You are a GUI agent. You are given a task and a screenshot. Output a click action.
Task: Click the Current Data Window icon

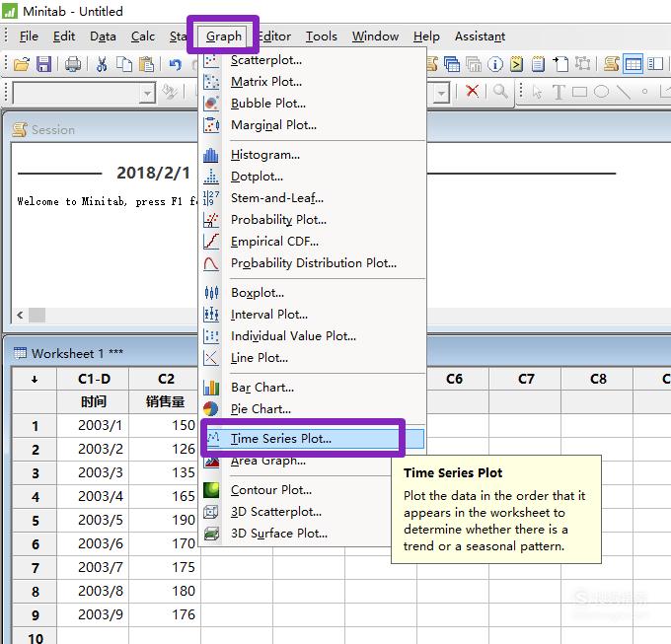click(633, 64)
